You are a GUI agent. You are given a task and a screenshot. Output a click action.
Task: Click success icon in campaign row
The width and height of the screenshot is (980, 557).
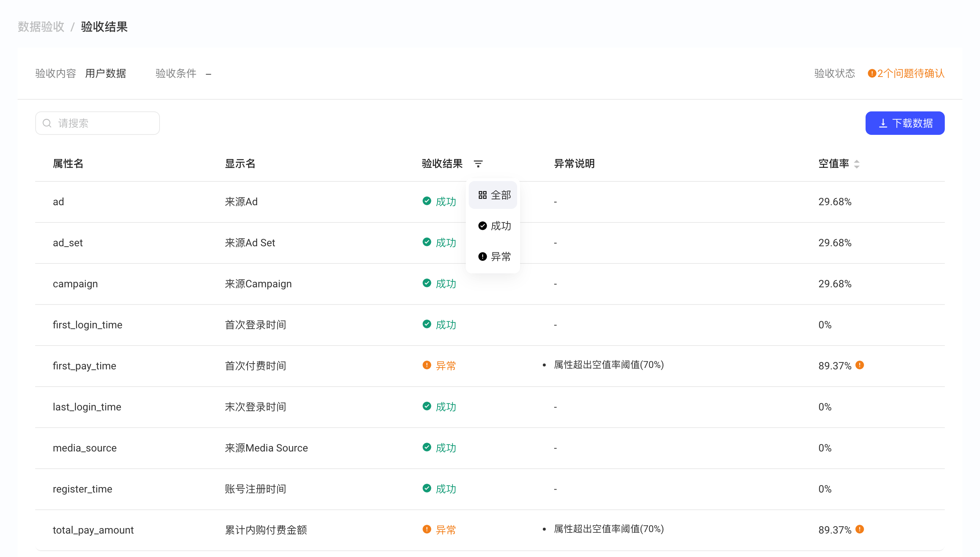click(427, 283)
